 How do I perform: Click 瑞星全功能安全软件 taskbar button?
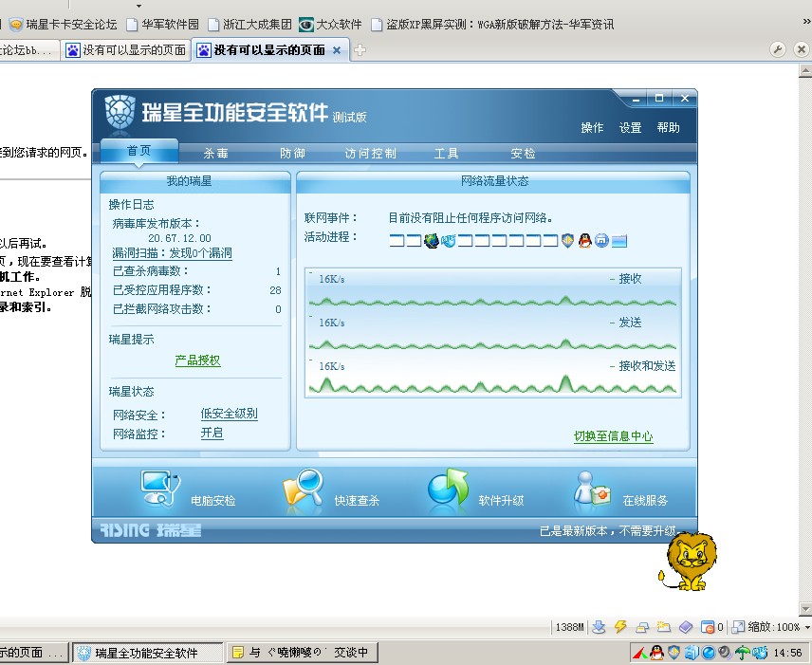pos(147,653)
